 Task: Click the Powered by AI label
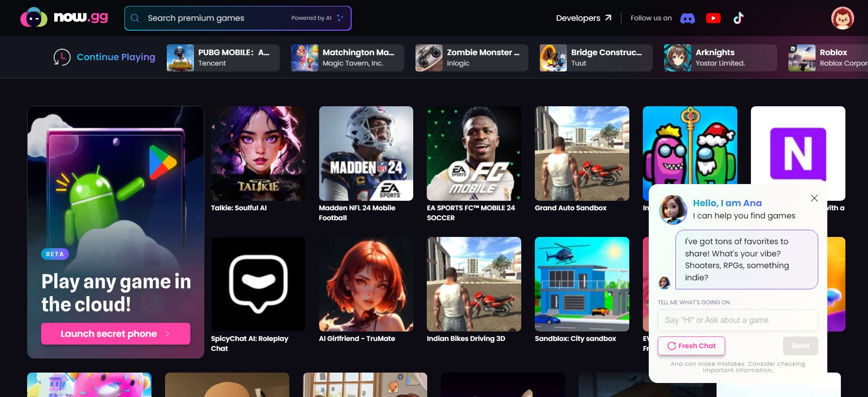[311, 18]
